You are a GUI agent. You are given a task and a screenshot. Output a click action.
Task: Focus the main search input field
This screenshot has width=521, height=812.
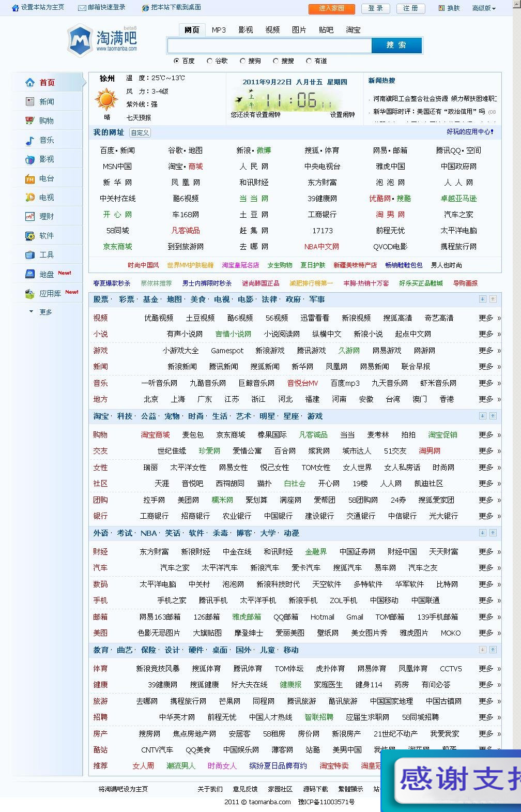tap(269, 46)
